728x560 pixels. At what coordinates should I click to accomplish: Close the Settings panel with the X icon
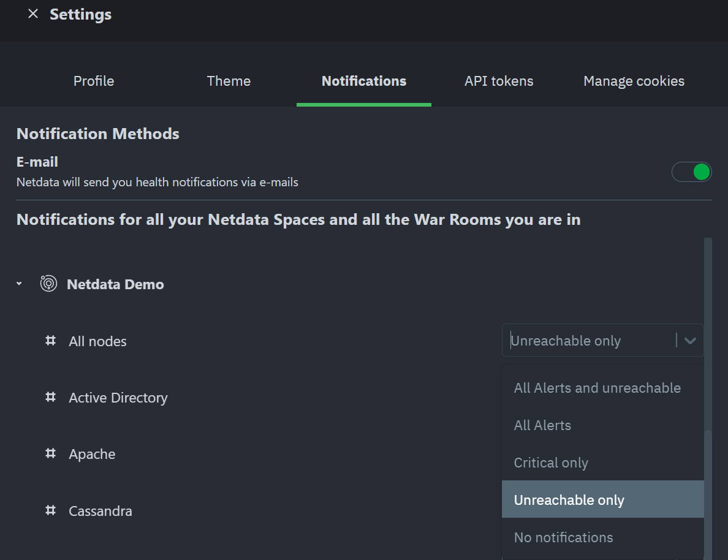[33, 14]
